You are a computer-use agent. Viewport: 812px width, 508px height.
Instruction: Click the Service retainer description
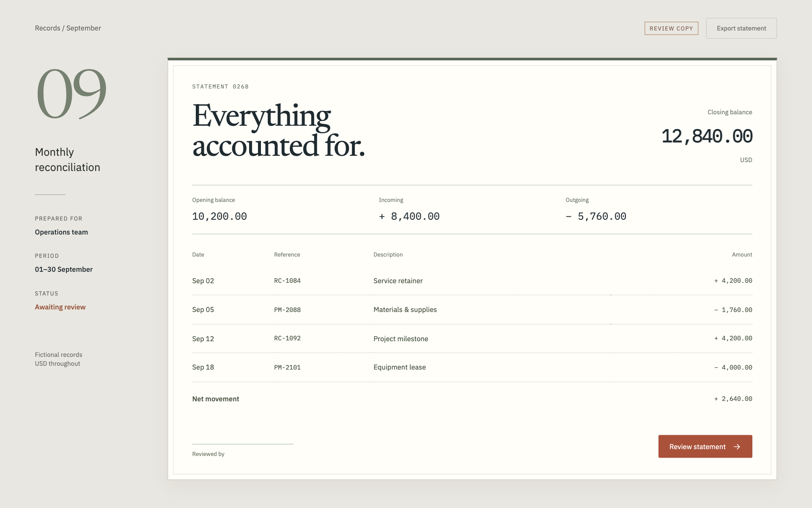398,281
